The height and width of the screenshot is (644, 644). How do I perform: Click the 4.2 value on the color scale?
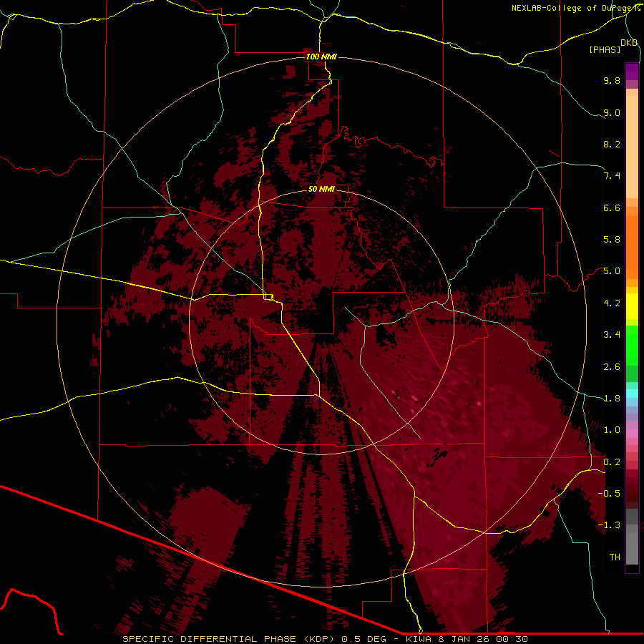point(612,303)
